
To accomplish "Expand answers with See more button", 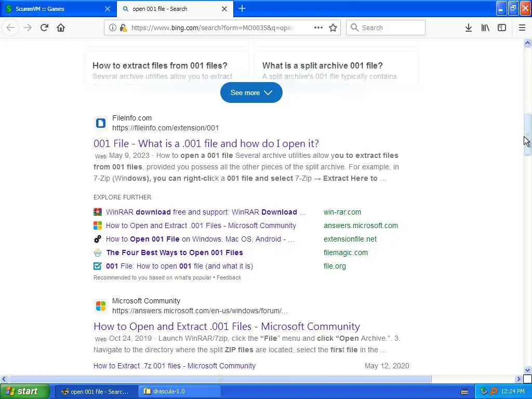I will pos(251,92).
